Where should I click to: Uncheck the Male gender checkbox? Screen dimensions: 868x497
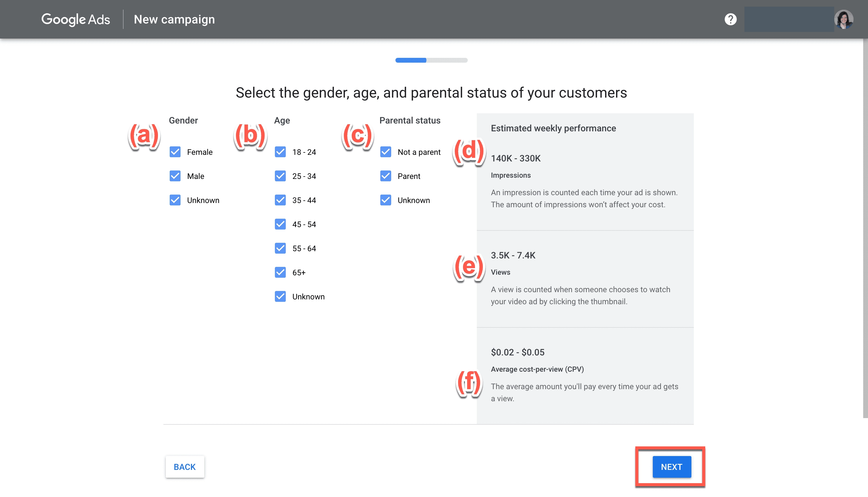pos(175,176)
